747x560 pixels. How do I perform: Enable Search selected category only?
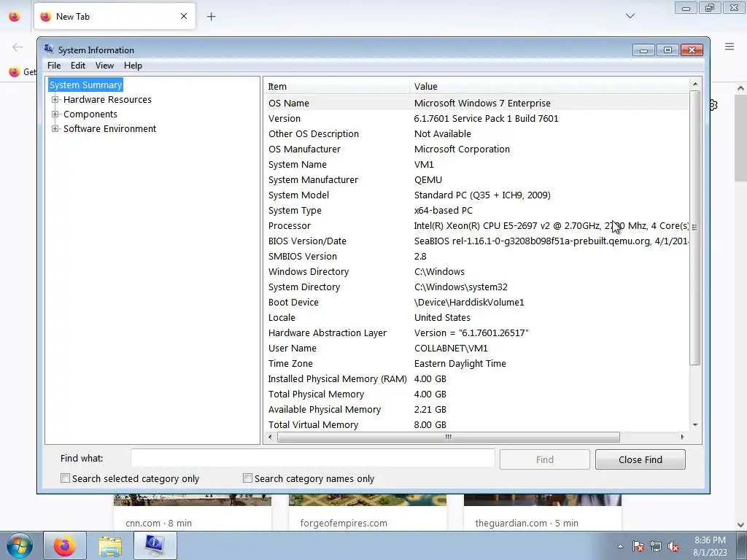click(x=65, y=478)
